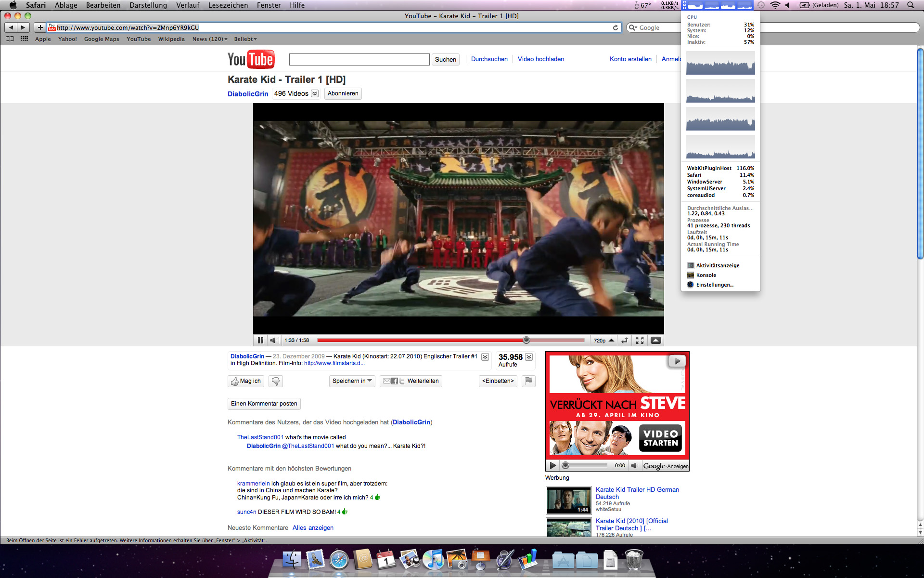
Task: Open the Alles anzeigen comments link
Action: pos(313,527)
